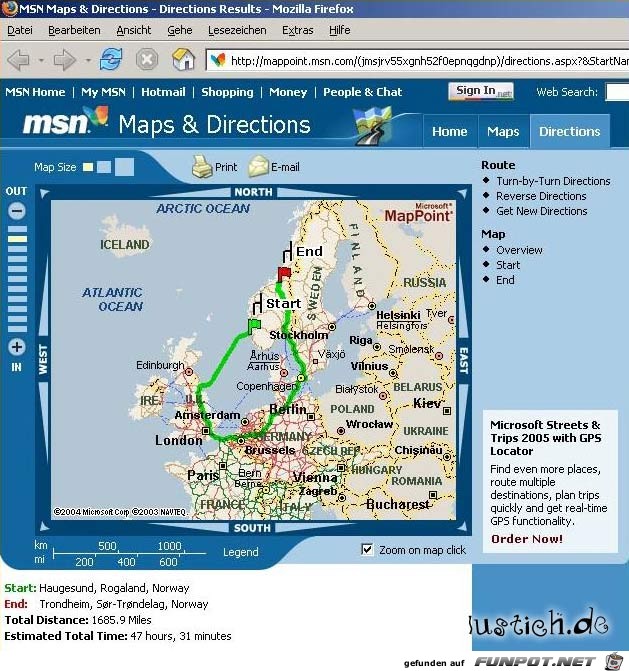The height and width of the screenshot is (671, 629).
Task: Open the Gehe menu
Action: tap(179, 30)
